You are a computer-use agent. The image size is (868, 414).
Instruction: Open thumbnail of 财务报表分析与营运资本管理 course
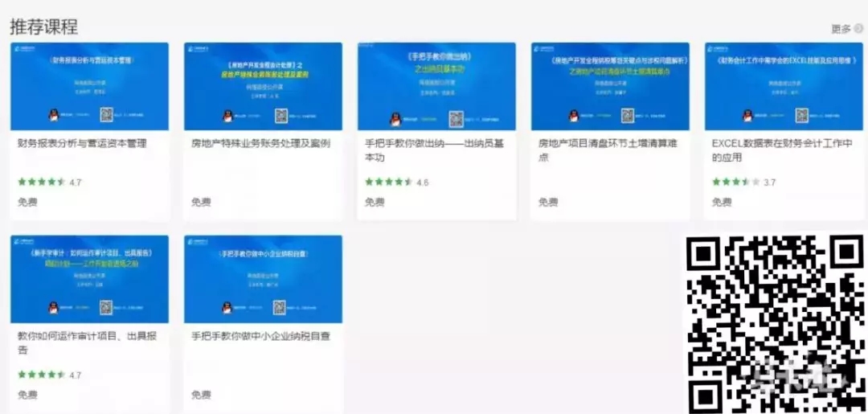[90, 86]
